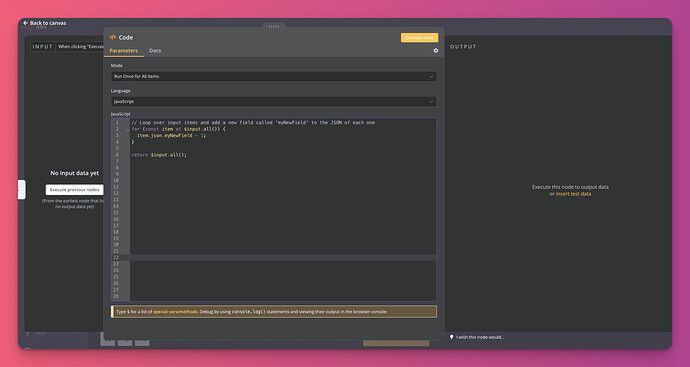Image resolution: width=690 pixels, height=367 pixels.
Task: Click the OUTPUT panel heading
Action: 463,47
